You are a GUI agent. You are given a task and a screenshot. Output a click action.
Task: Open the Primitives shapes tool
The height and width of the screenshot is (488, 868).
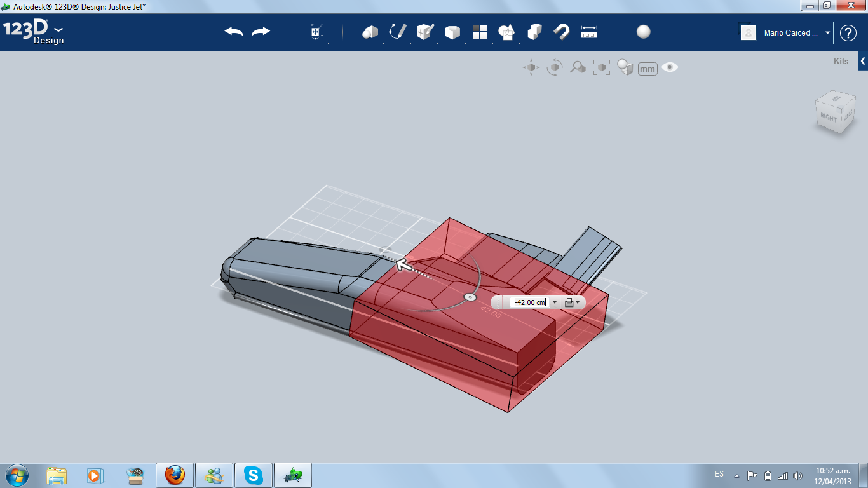[x=370, y=32]
